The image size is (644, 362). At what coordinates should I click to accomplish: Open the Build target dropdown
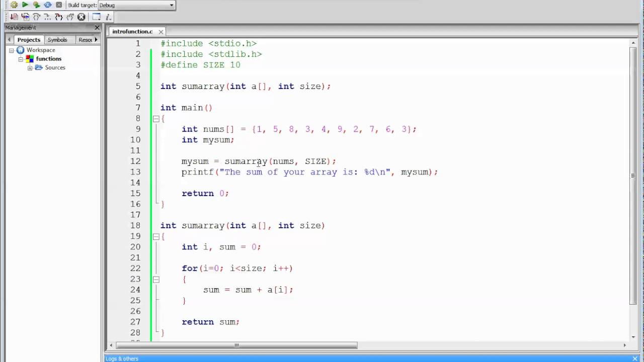[136, 5]
